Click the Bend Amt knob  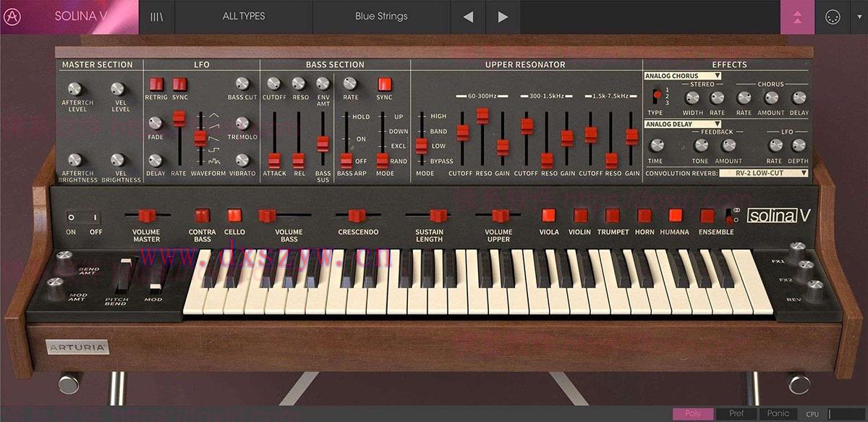tap(64, 260)
